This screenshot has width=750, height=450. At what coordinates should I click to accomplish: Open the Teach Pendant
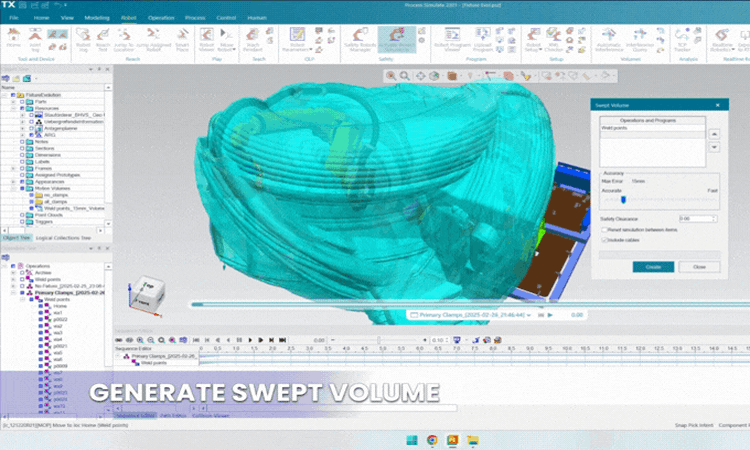coord(253,39)
